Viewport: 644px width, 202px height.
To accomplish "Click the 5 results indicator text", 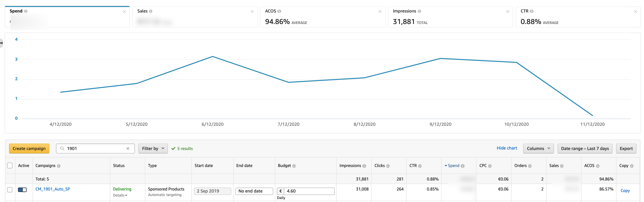I will tap(185, 149).
